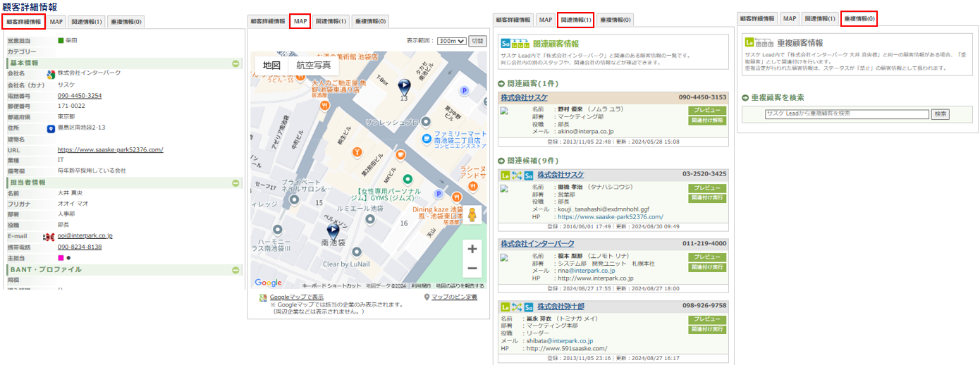Click the map marker above 南池袋 label
Screen dimensions: 980x370
[333, 231]
